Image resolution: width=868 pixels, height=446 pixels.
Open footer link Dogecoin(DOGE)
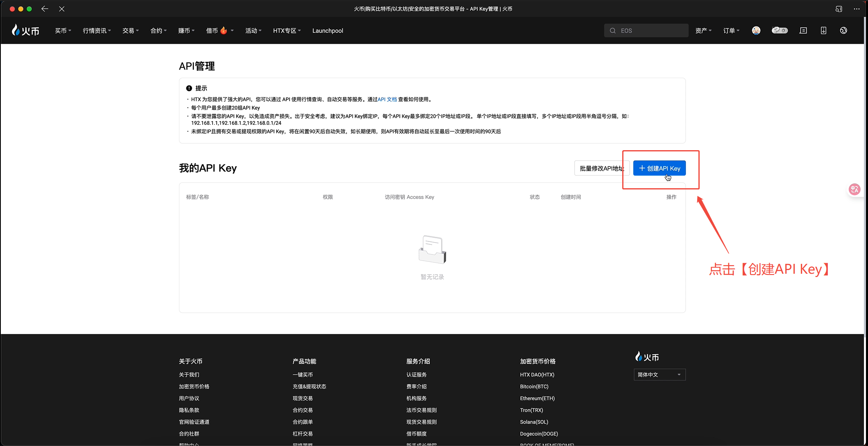pos(539,434)
